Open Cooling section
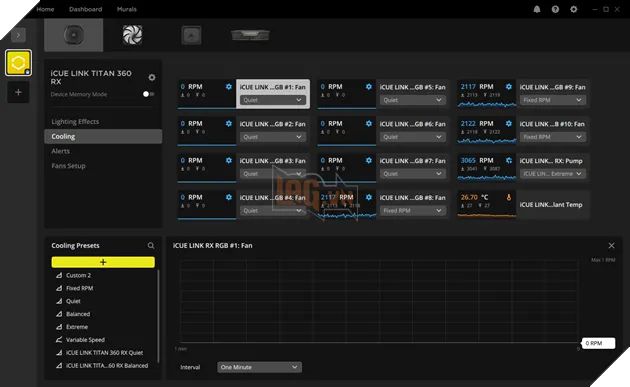The image size is (630, 387). (x=103, y=136)
